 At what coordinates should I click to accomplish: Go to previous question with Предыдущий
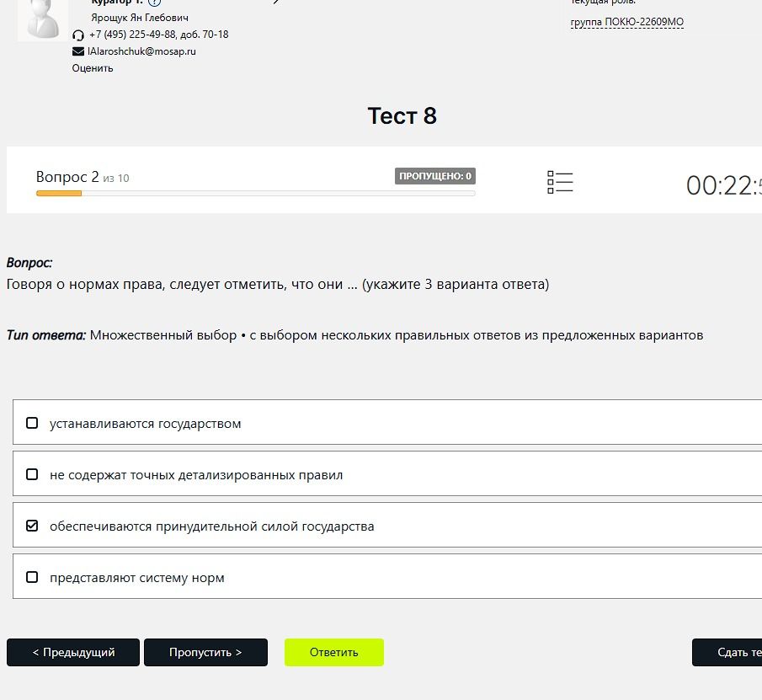pos(73,652)
